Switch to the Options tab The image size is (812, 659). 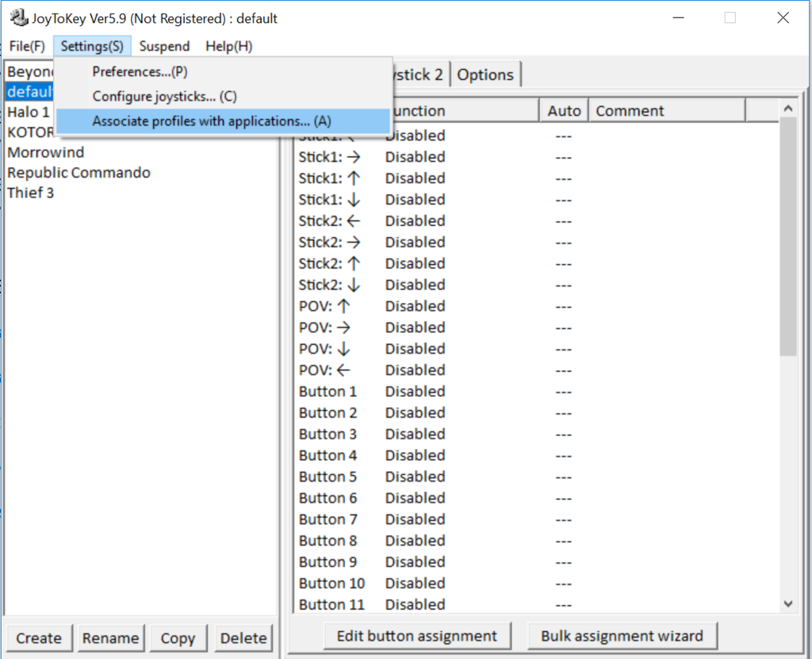click(x=485, y=75)
